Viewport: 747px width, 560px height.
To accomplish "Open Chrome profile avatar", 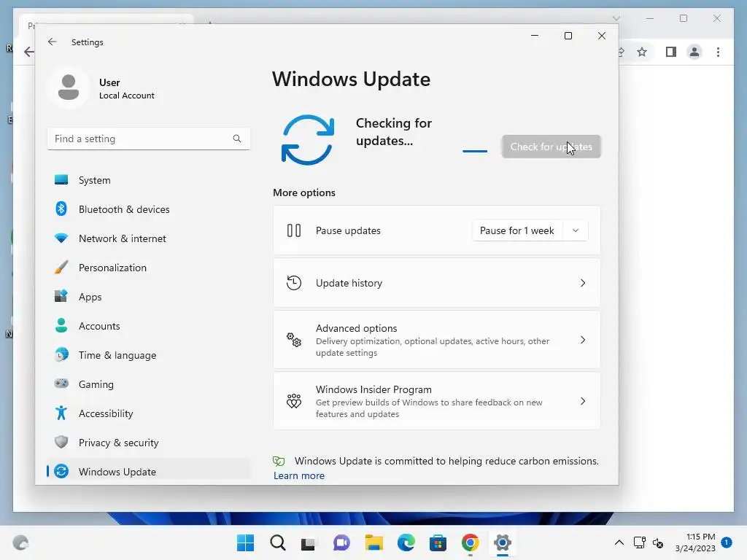I will click(694, 52).
